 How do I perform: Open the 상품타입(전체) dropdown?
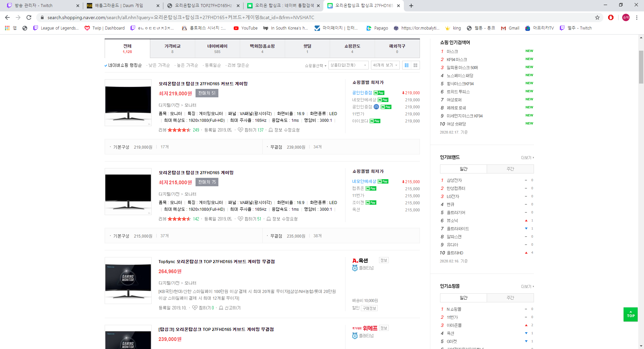[348, 65]
